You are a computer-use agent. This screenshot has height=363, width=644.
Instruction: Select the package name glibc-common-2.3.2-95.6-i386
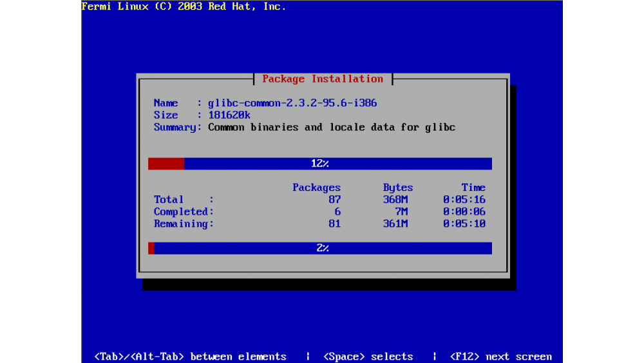[292, 103]
